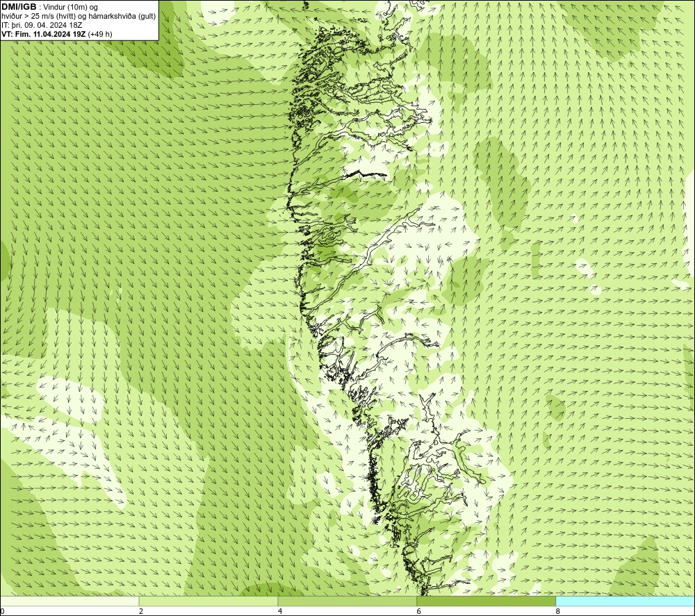Click the "hviður > 25 m/s (hvítt)" legend line
Image resolution: width=695 pixels, height=616 pixels.
point(79,17)
